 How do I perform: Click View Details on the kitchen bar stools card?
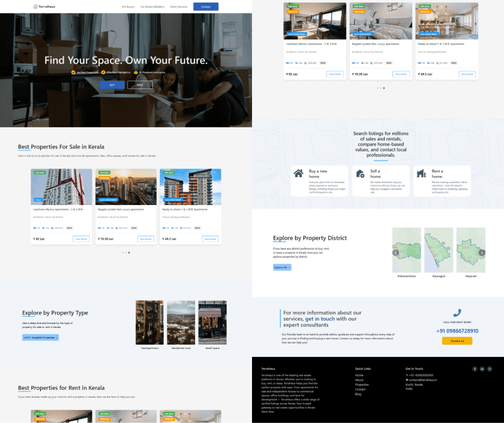(x=467, y=74)
